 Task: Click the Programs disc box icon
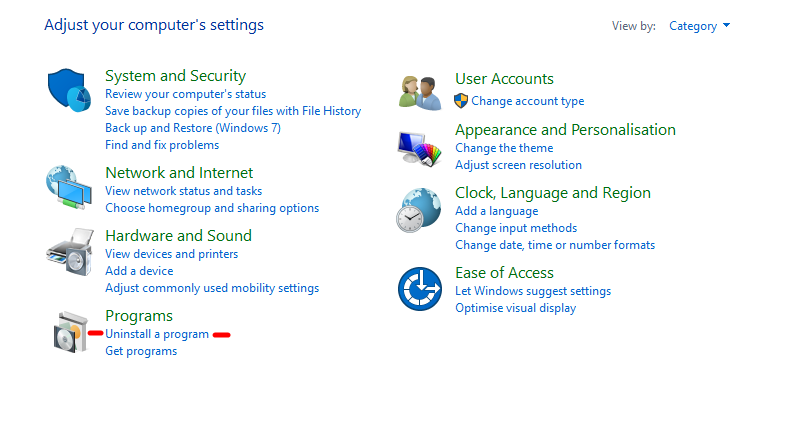click(71, 332)
